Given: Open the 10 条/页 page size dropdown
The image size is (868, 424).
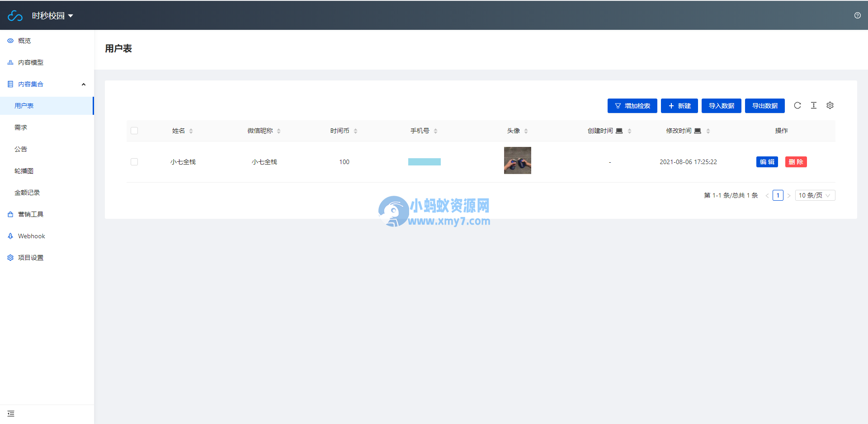Looking at the screenshot, I should (815, 195).
